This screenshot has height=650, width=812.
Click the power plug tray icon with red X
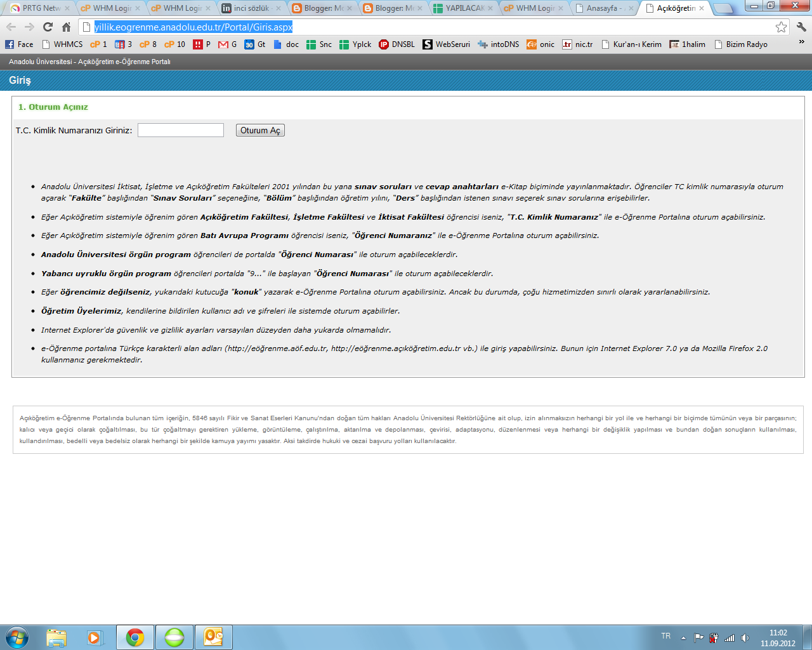(714, 638)
